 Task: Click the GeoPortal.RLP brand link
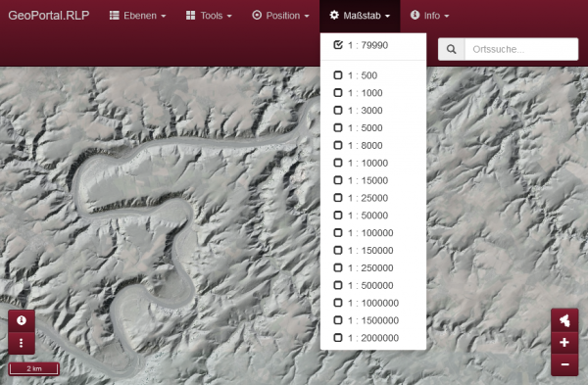click(x=49, y=16)
